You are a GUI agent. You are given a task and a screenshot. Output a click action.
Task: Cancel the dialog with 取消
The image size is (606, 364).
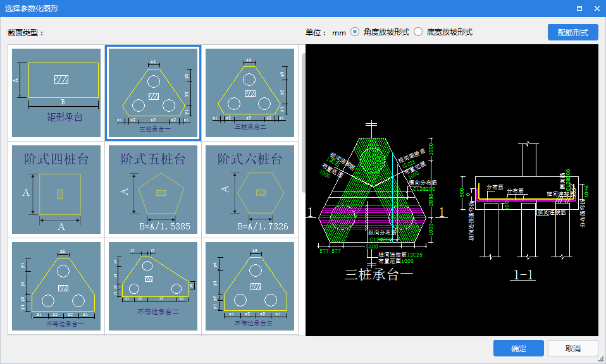[572, 348]
